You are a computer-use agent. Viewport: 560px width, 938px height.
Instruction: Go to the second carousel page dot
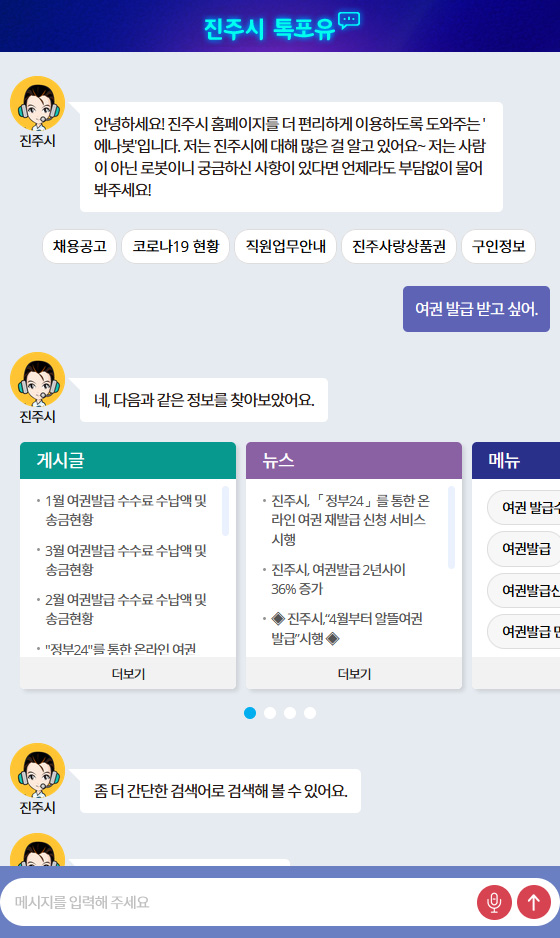(270, 712)
